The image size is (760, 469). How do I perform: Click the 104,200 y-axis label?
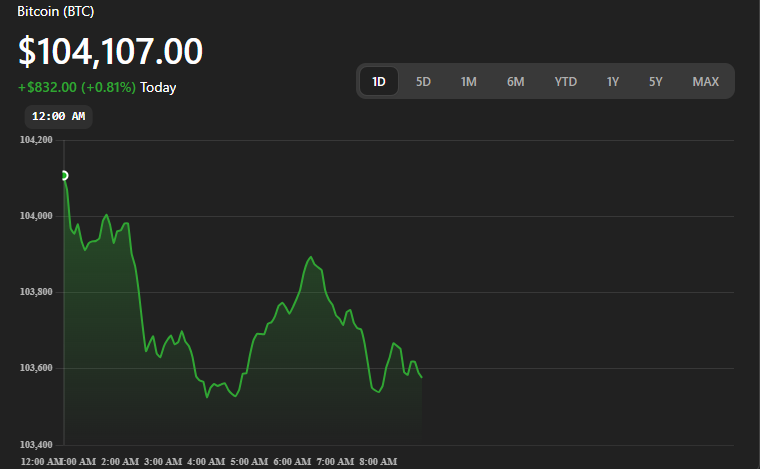[36, 140]
